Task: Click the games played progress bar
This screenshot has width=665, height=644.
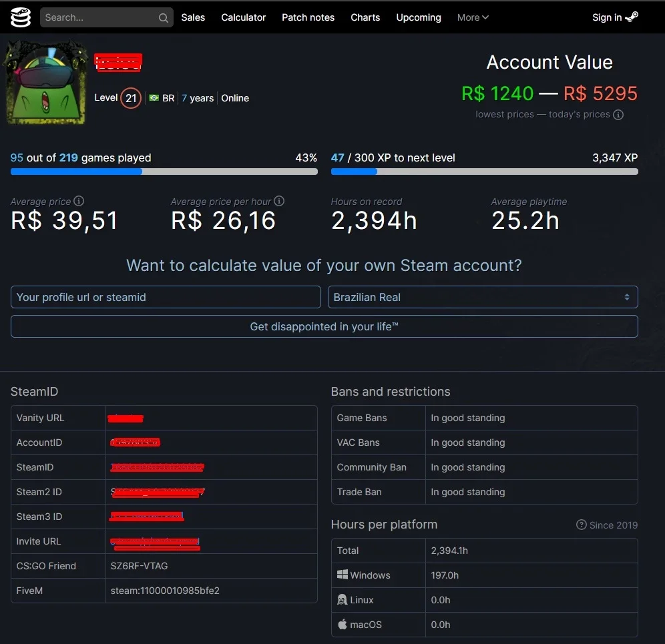Action: coord(164,172)
